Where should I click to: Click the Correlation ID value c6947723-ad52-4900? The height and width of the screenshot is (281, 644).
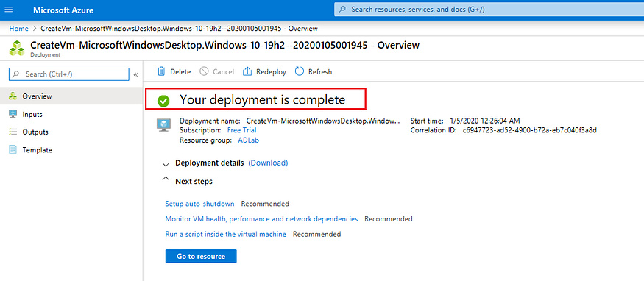[x=529, y=130]
